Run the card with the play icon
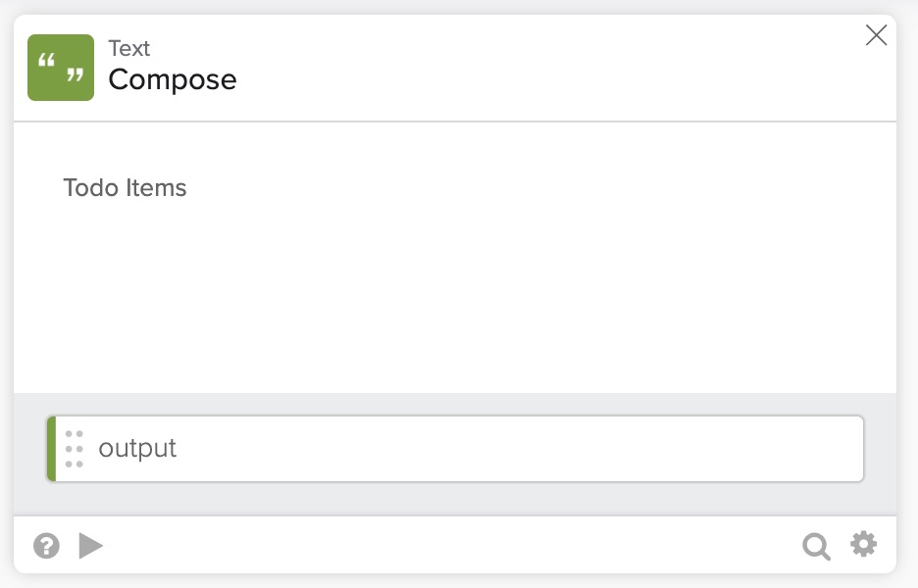Screen dimensions: 918x588 [x=90, y=546]
